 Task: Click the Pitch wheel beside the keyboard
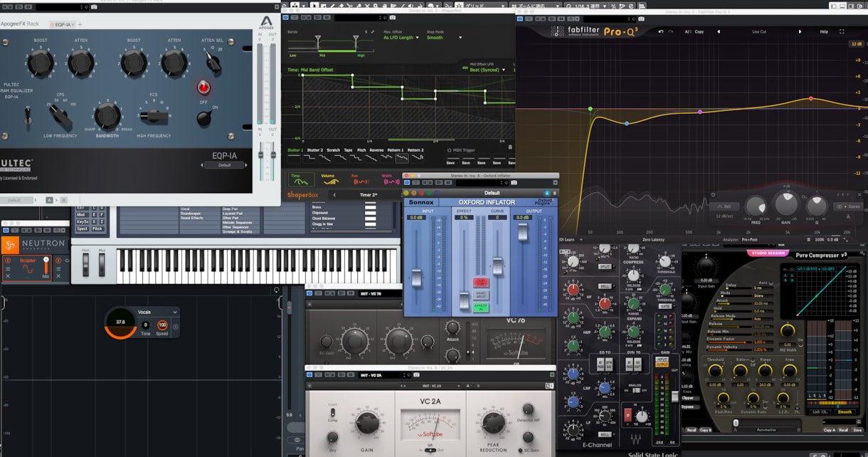(x=86, y=265)
